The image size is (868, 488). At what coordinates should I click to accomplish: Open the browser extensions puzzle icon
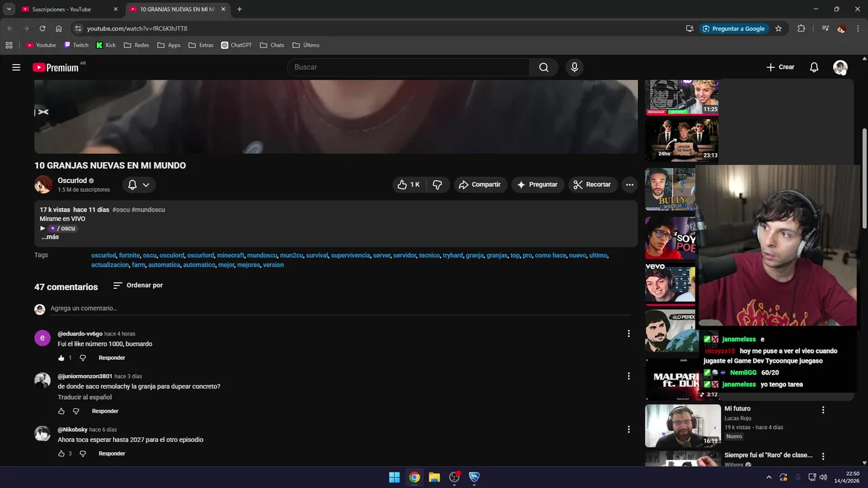click(802, 28)
